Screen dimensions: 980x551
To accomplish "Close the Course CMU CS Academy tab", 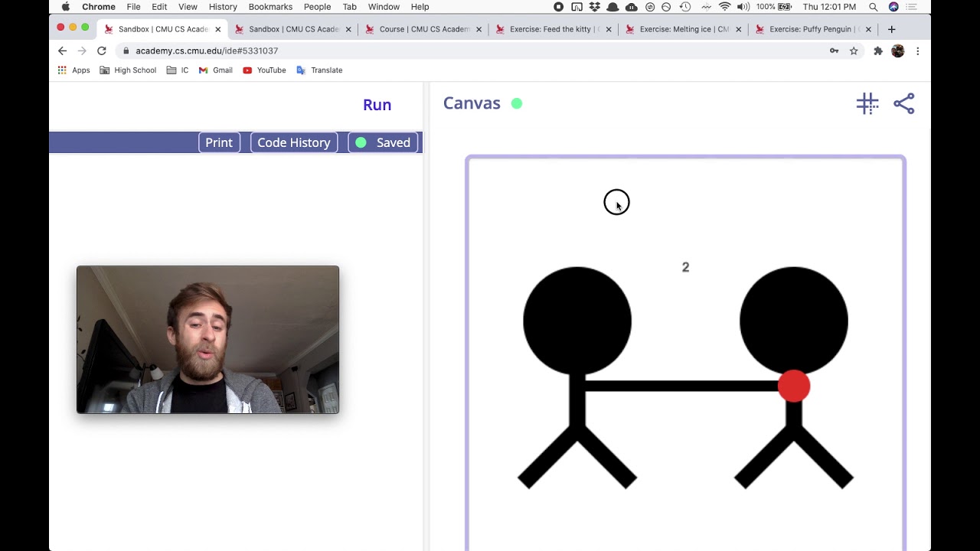I will pyautogui.click(x=479, y=29).
